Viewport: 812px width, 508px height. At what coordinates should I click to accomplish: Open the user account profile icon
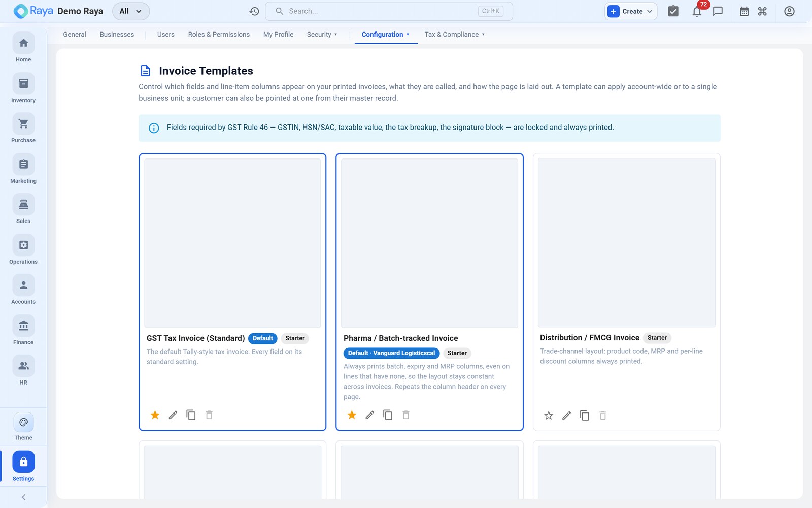789,11
